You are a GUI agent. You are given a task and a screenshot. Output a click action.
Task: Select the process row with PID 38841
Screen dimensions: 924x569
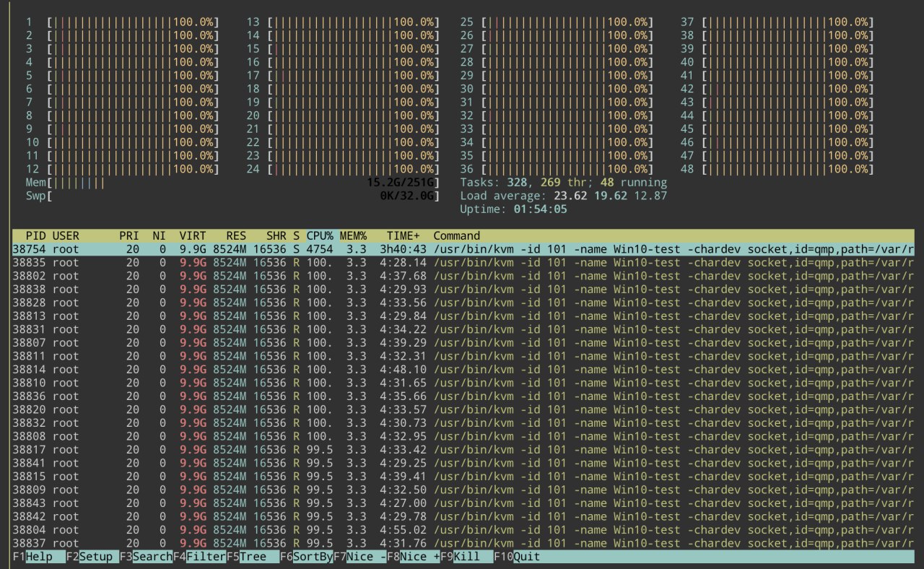pos(463,463)
